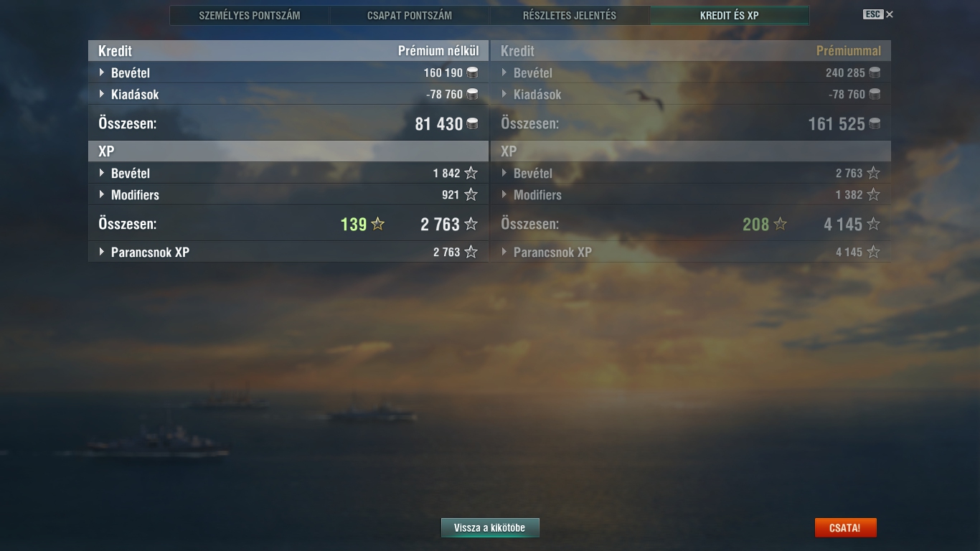Image resolution: width=980 pixels, height=551 pixels.
Task: Switch to Személyes pontszám tab
Action: (250, 15)
